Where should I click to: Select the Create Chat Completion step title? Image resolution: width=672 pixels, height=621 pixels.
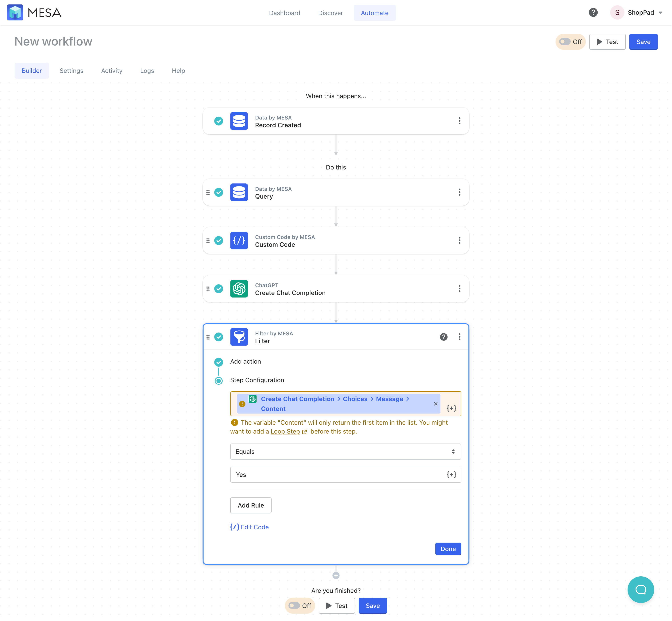[290, 293]
